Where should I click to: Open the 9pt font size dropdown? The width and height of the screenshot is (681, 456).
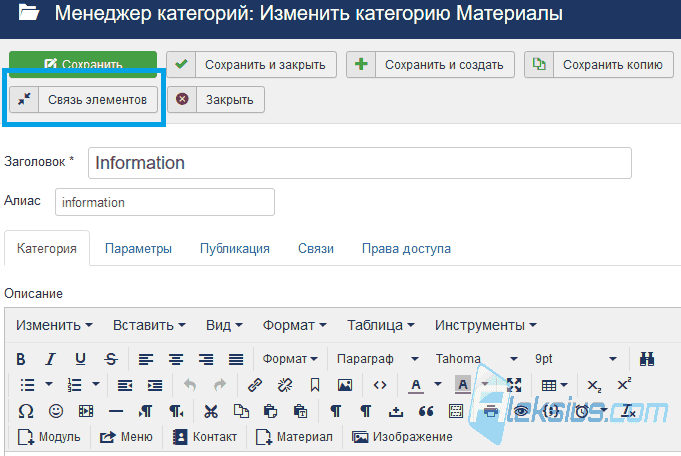pos(576,359)
